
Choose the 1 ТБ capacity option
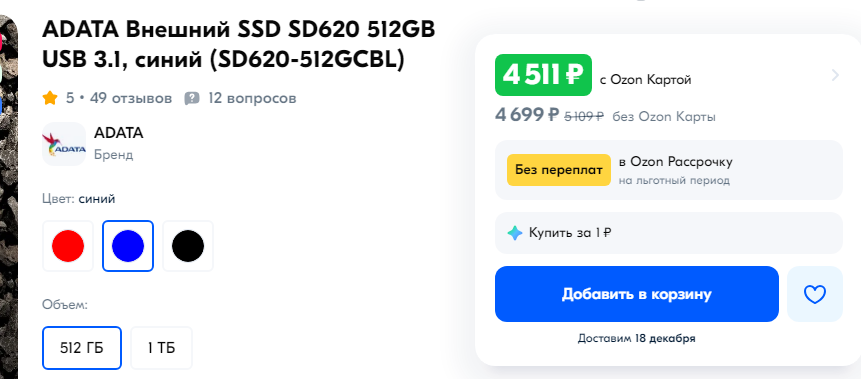161,348
